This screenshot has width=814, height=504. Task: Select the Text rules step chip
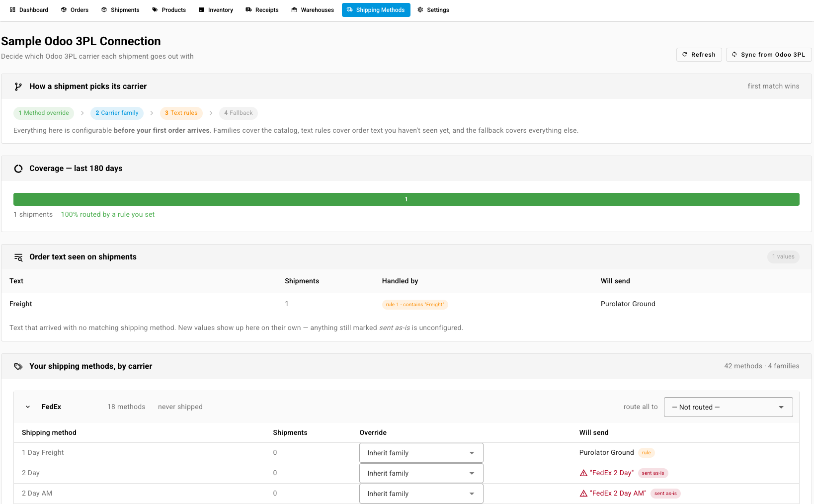tap(181, 113)
